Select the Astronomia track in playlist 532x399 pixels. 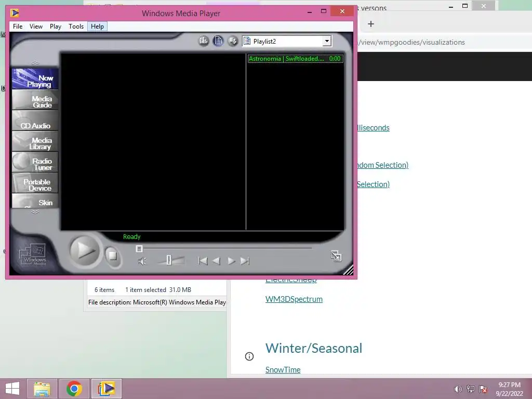[295, 59]
